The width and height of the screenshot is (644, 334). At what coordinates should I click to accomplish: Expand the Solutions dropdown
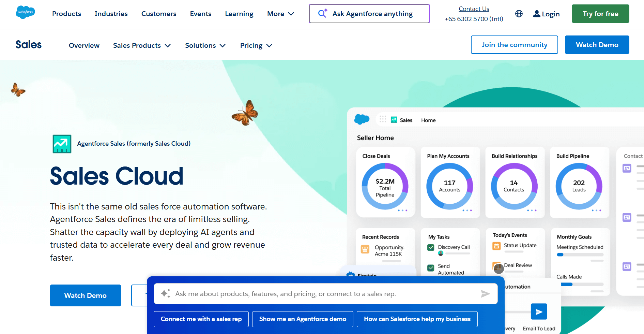coord(205,45)
